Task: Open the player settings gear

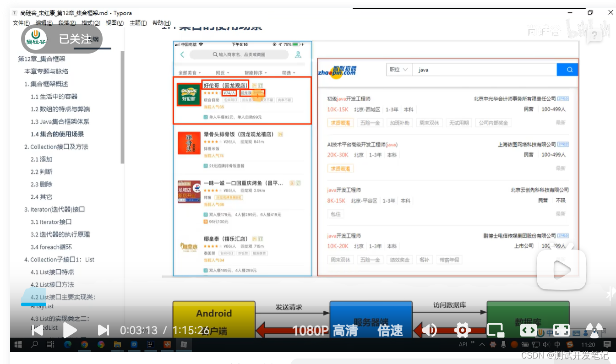Action: [463, 330]
